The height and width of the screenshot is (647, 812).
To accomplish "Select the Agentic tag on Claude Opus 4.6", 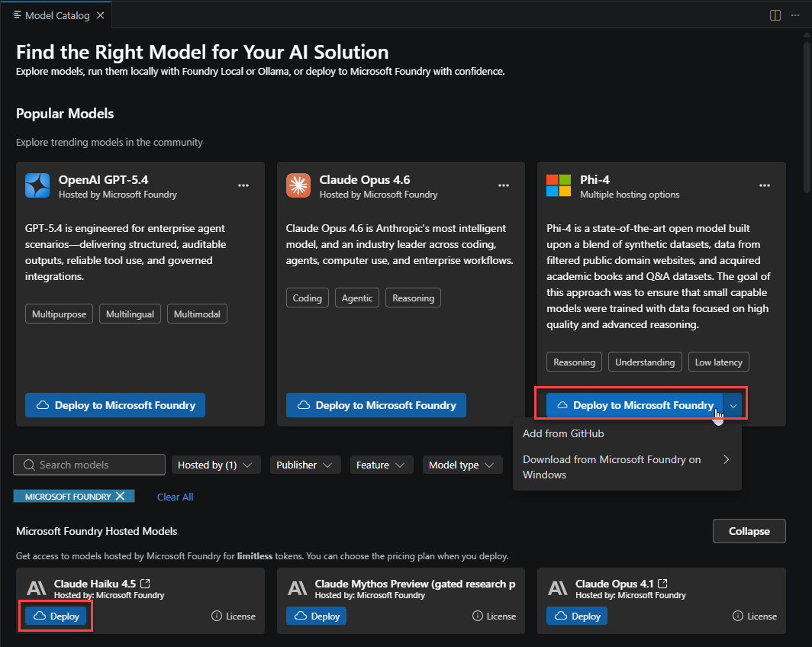I will pyautogui.click(x=357, y=298).
